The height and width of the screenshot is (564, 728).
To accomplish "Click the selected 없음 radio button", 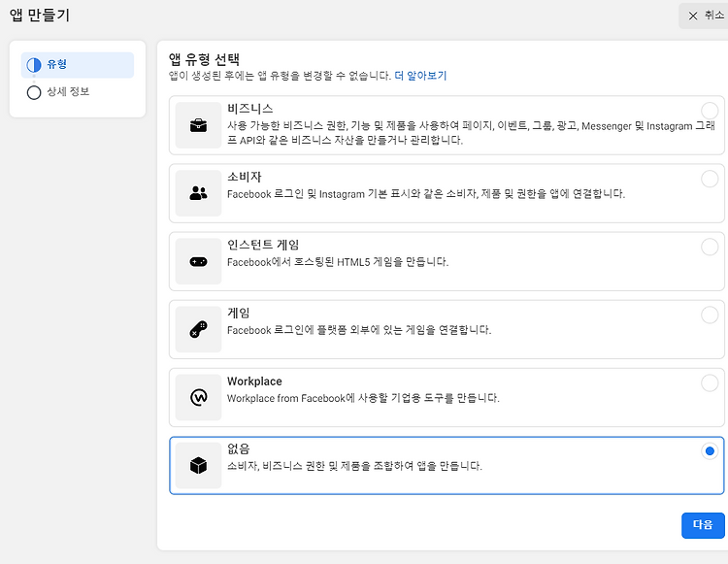I will (x=710, y=450).
